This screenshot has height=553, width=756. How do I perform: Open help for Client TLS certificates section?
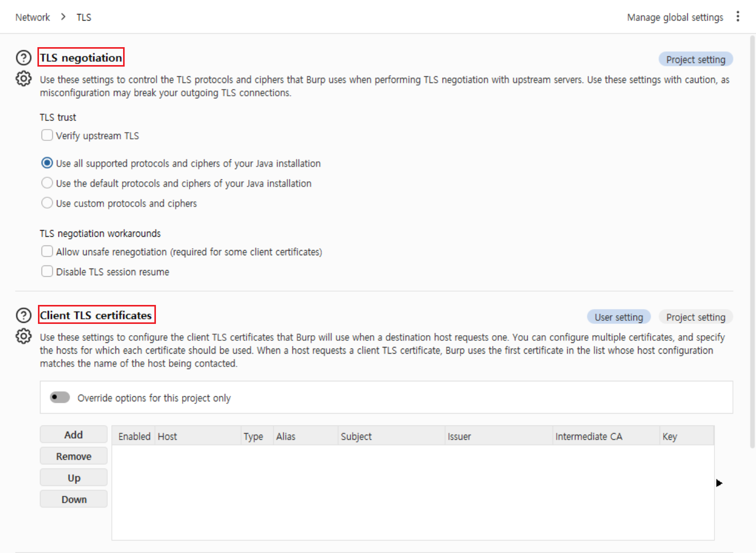coord(24,315)
